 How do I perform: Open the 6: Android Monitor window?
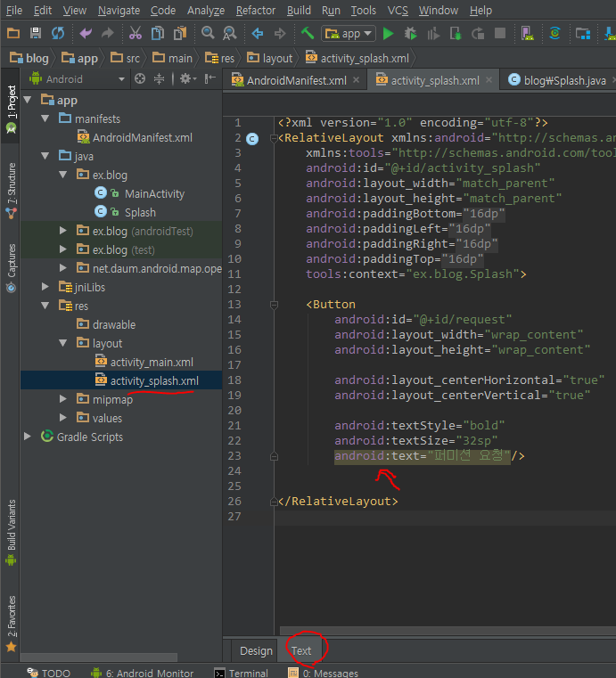tap(143, 673)
